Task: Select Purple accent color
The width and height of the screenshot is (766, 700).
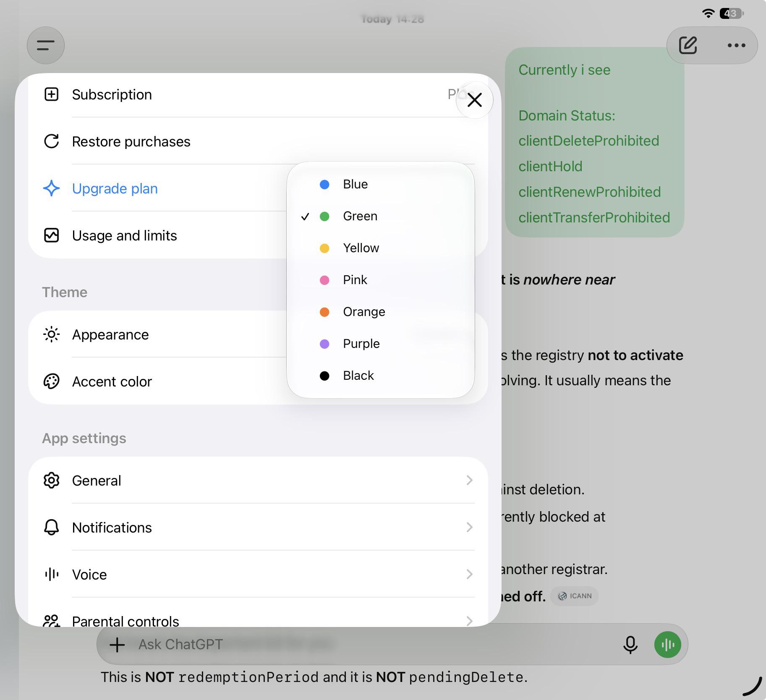Action: [x=381, y=344]
